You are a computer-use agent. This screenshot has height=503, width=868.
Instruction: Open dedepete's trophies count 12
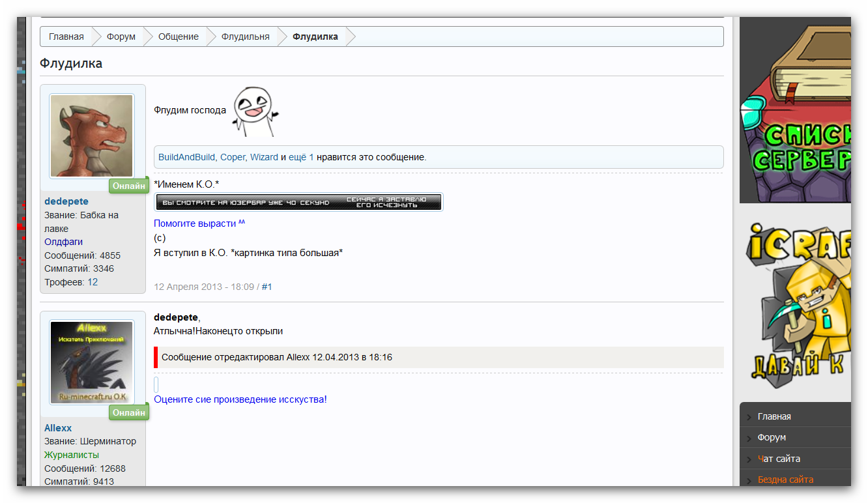[x=93, y=282]
